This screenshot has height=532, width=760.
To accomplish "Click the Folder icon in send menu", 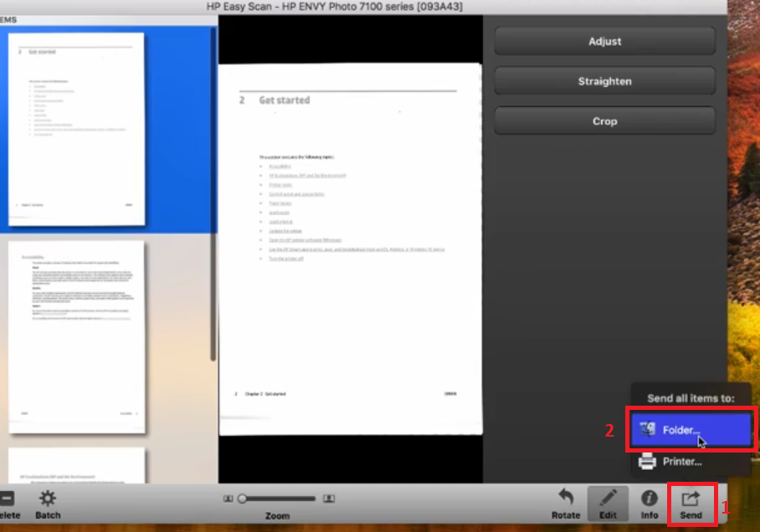I will coord(648,429).
